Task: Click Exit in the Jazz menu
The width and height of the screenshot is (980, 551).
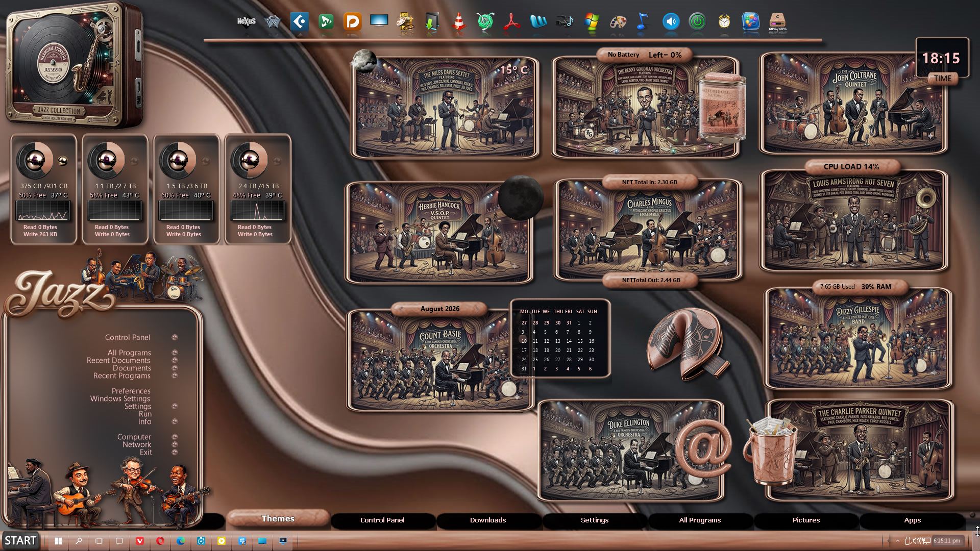Action: (x=145, y=452)
